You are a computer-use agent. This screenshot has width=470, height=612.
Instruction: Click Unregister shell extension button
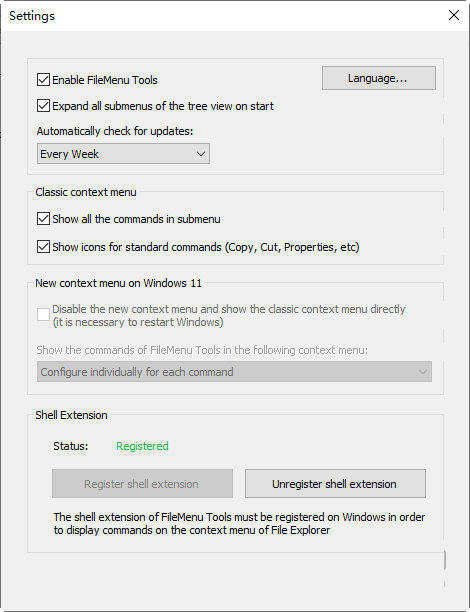335,484
